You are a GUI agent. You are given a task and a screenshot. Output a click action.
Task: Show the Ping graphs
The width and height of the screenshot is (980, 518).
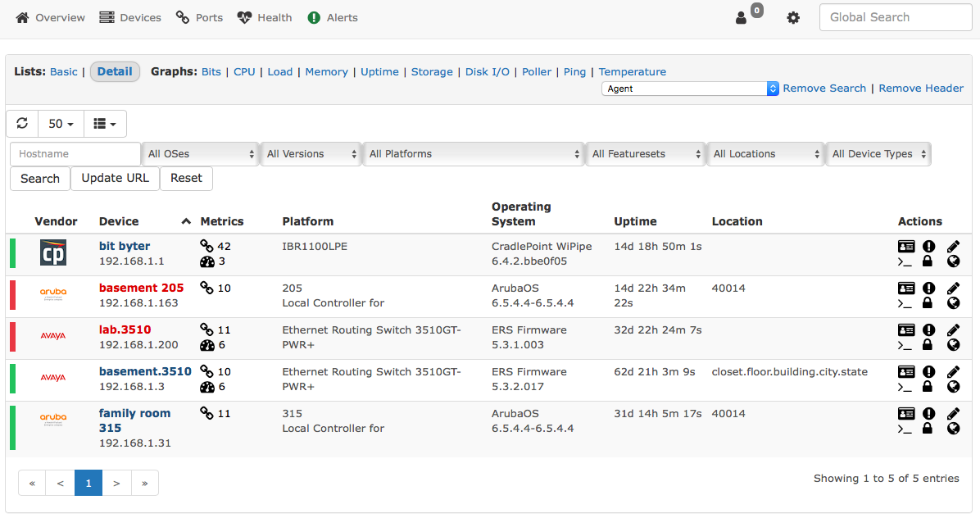[x=575, y=72]
